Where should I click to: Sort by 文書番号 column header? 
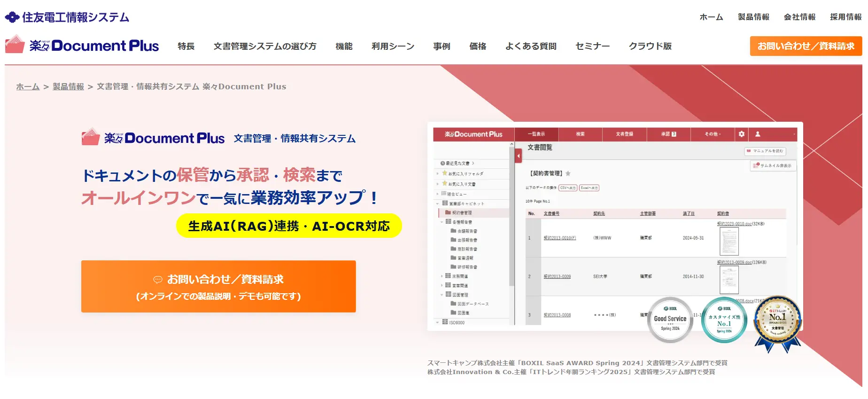(551, 213)
